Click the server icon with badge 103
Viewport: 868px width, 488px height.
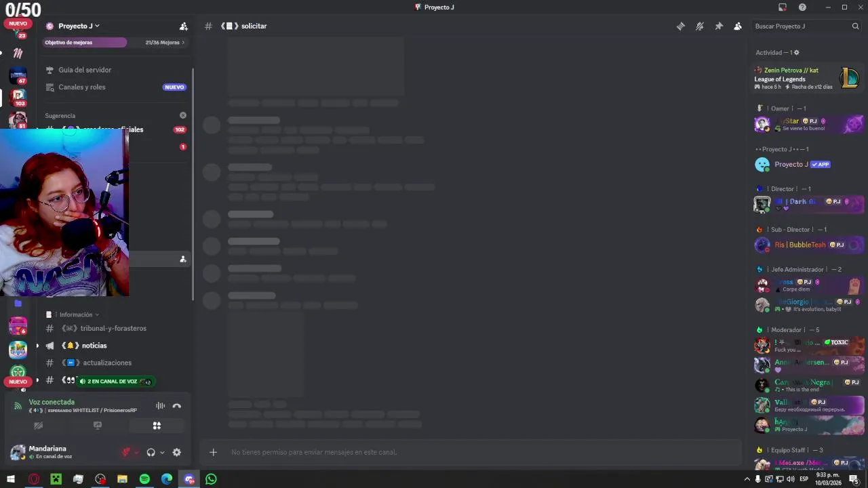[x=18, y=98]
